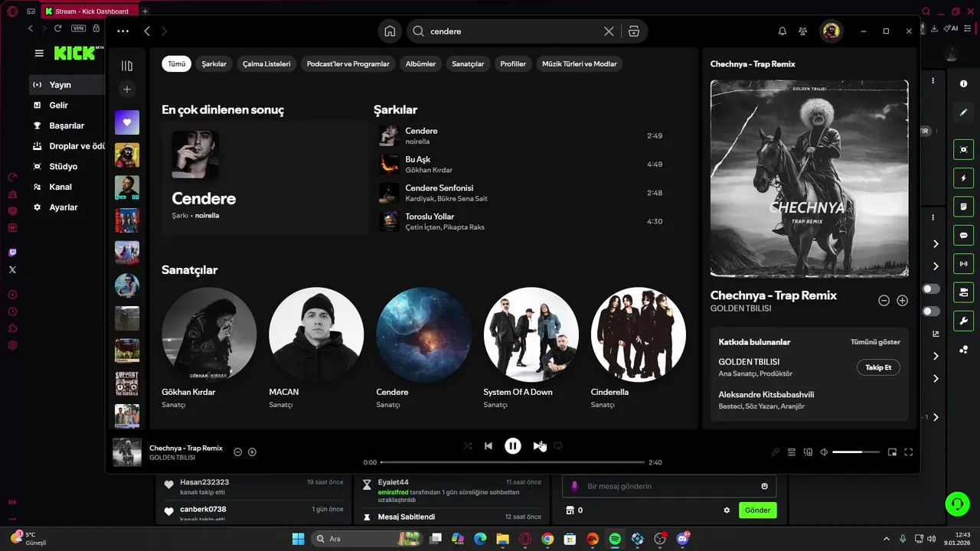Seek within the track progress bar
The height and width of the screenshot is (551, 980).
[x=512, y=462]
